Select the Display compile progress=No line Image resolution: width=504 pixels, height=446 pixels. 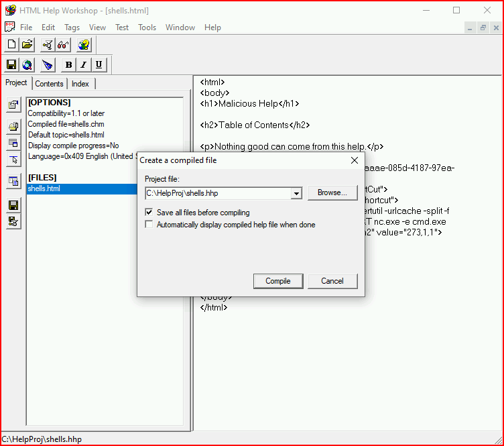pos(73,146)
